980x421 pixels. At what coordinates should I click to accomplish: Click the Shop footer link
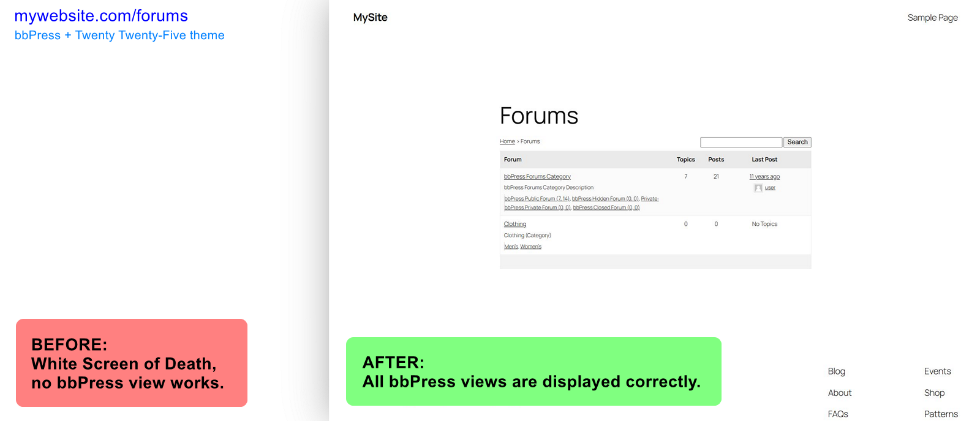(934, 393)
